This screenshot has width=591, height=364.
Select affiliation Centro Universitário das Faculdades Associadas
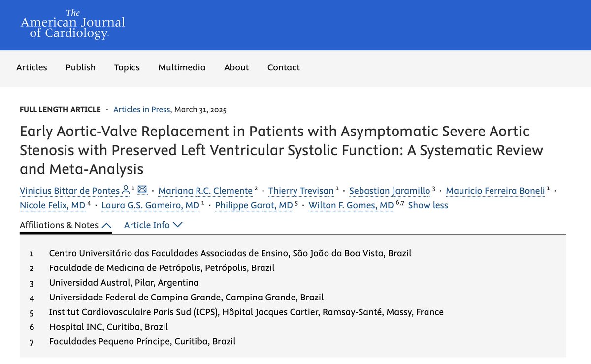pyautogui.click(x=230, y=253)
